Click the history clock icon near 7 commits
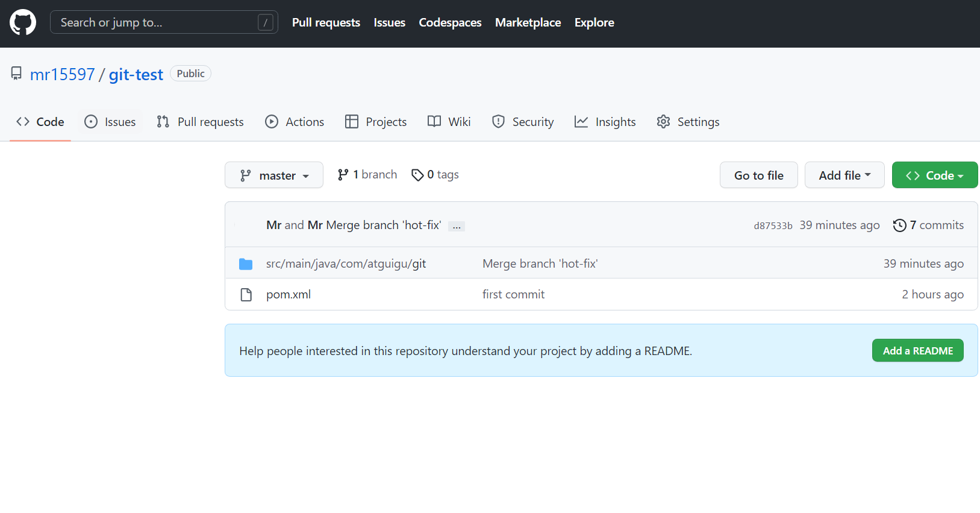The height and width of the screenshot is (513, 980). [899, 225]
